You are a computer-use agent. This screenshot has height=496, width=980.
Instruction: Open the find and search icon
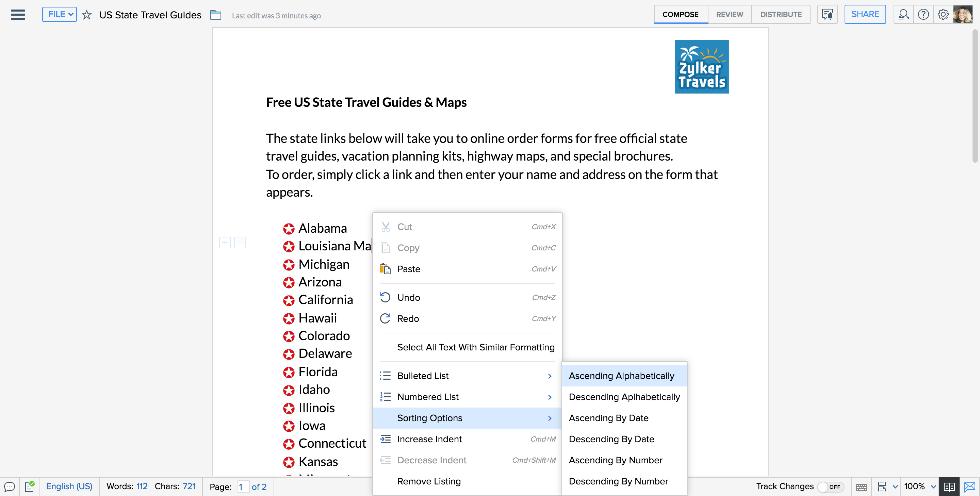903,15
